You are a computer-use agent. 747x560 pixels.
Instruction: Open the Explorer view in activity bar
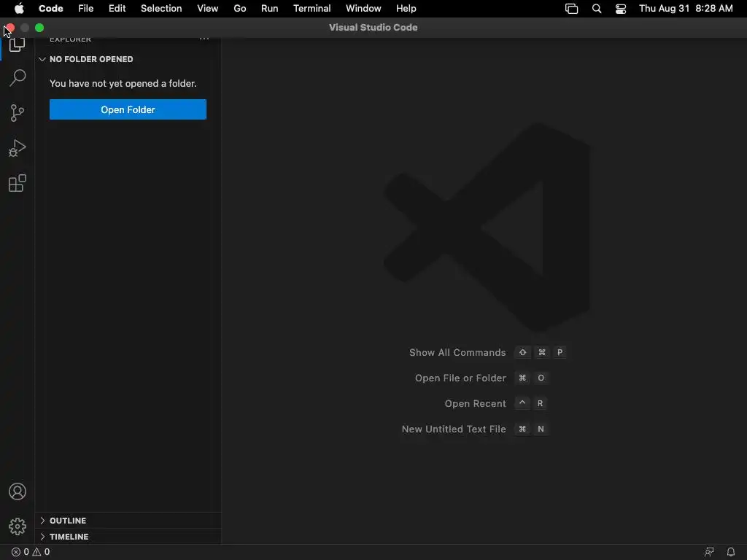click(x=18, y=44)
